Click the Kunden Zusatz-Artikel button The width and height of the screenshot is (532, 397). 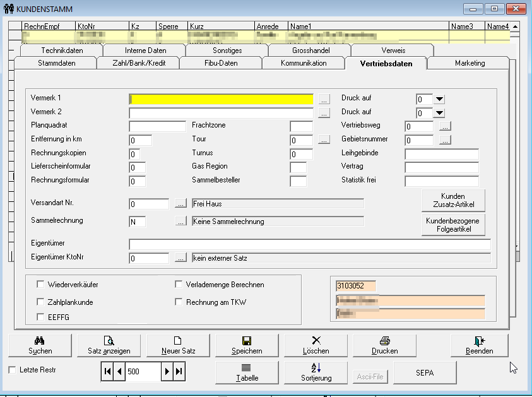tap(453, 201)
